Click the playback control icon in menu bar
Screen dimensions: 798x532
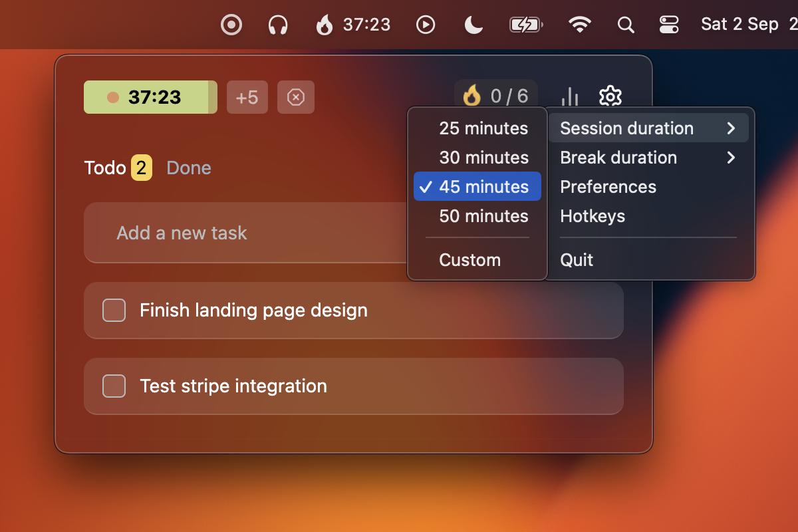[x=425, y=25]
